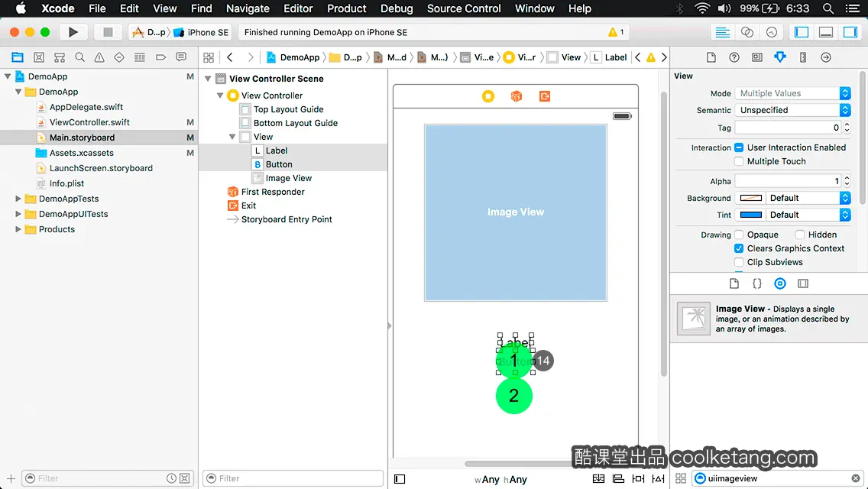868x489 pixels.
Task: Select ViewController.swift in navigator
Action: (x=89, y=121)
